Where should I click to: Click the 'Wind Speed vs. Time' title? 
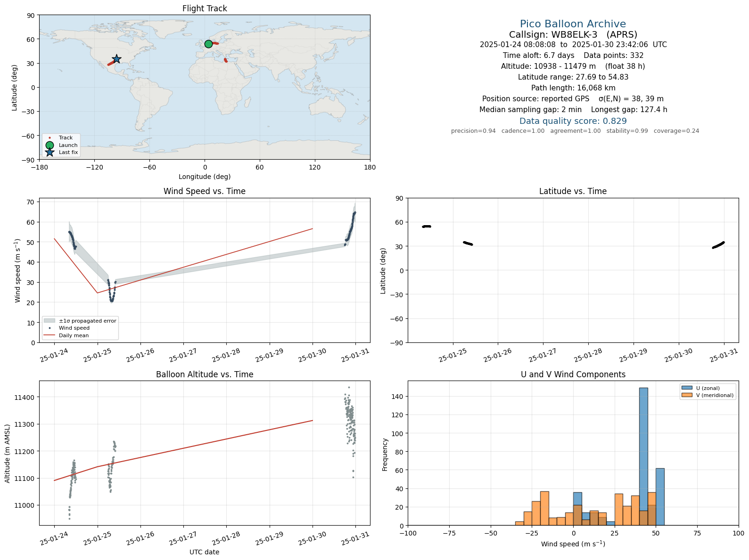coord(205,191)
